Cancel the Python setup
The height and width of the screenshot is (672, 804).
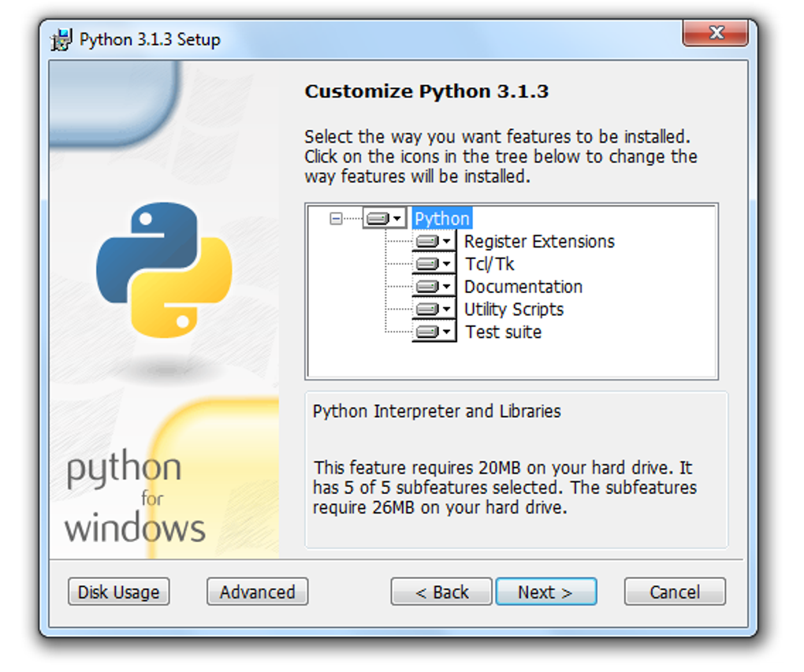tap(675, 592)
